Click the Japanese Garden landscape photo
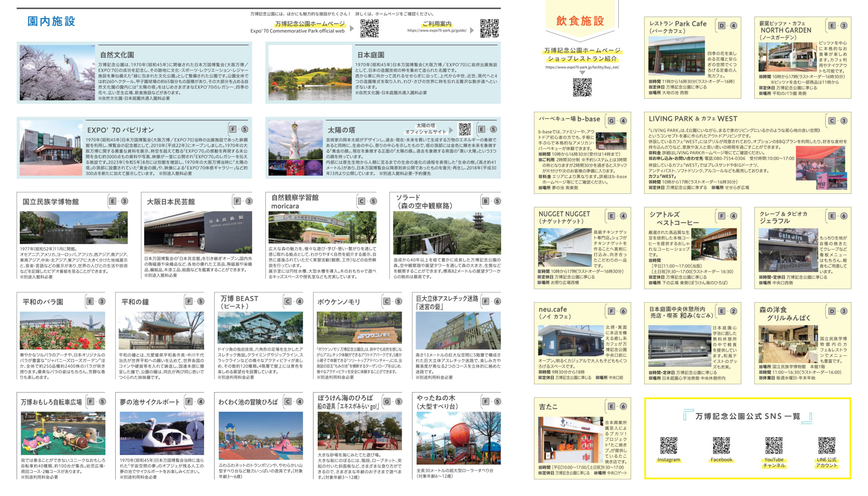Viewport: 868px width, 496px height. point(310,73)
